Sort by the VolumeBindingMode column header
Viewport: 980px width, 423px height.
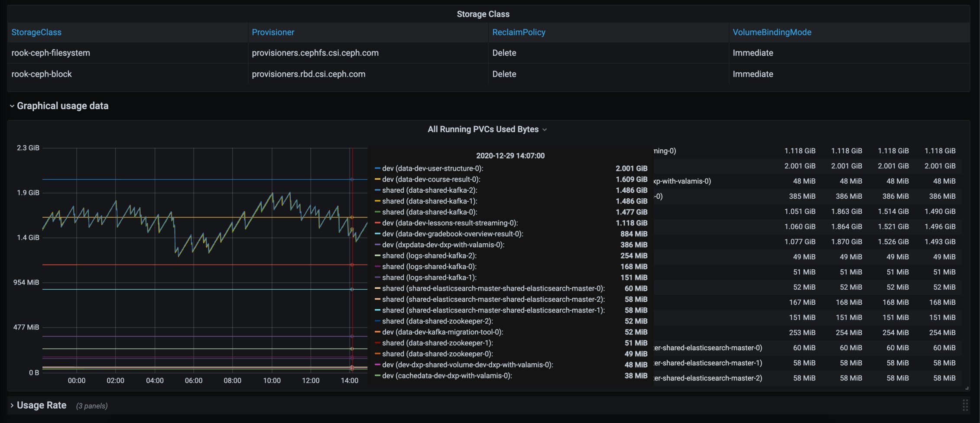772,32
